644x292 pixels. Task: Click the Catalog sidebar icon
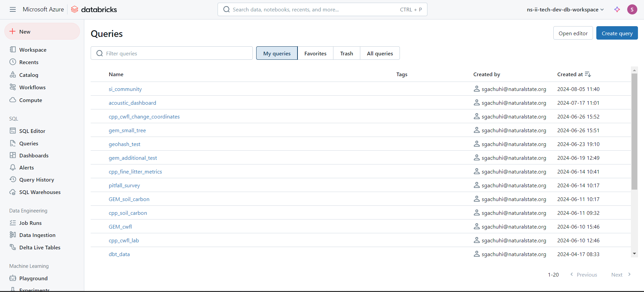click(x=13, y=75)
